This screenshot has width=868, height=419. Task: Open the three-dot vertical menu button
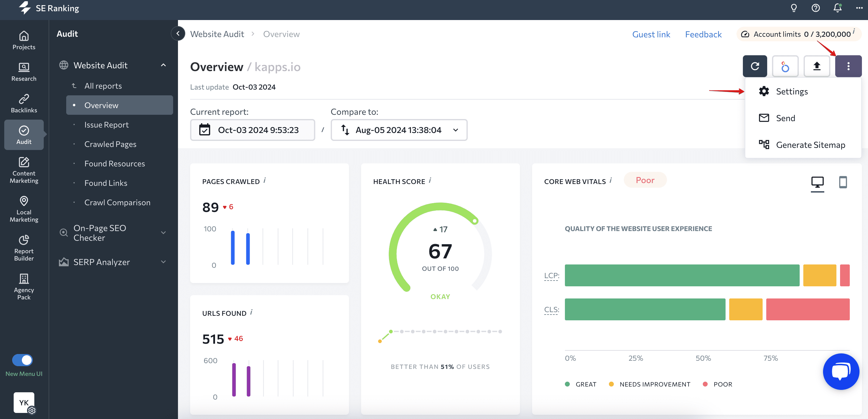848,66
